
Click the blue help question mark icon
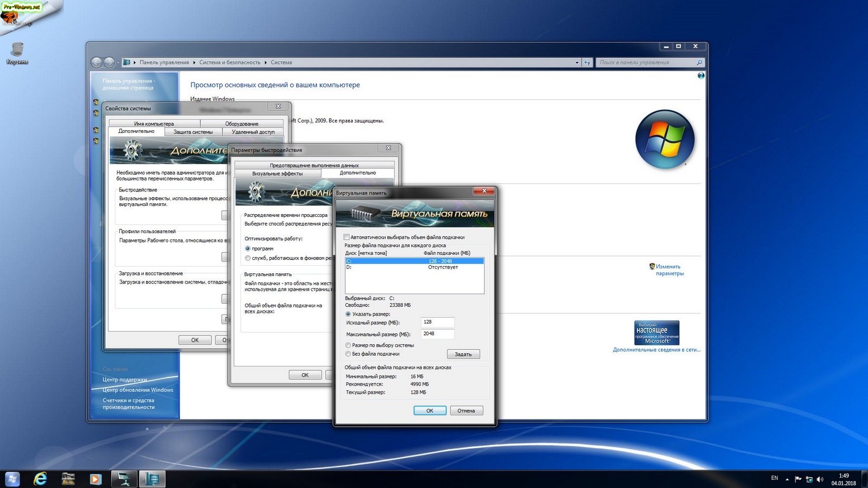point(700,76)
